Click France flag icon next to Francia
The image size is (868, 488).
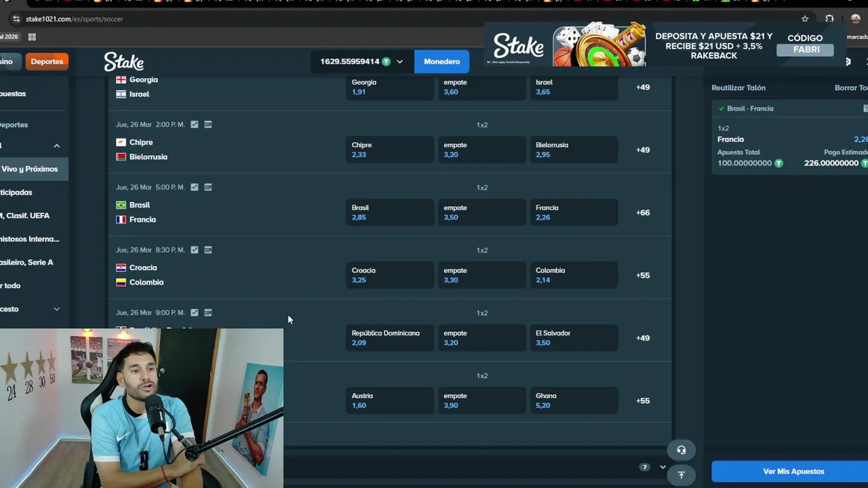[x=121, y=220]
